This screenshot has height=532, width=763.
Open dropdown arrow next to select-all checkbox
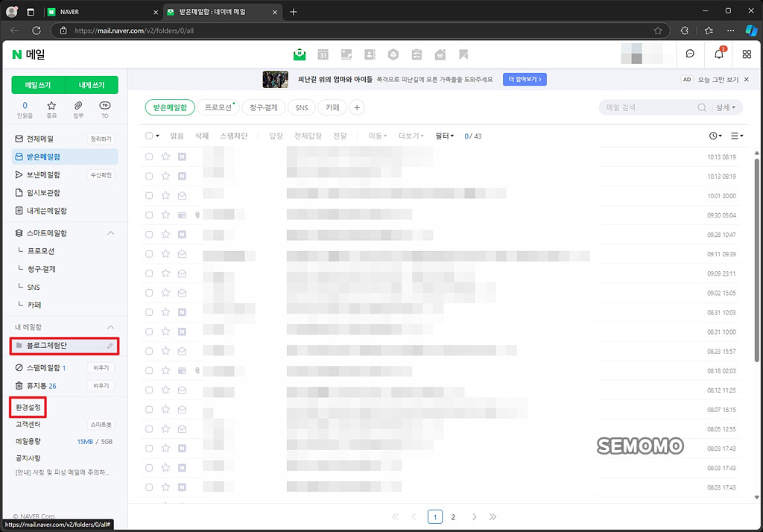[x=158, y=136]
